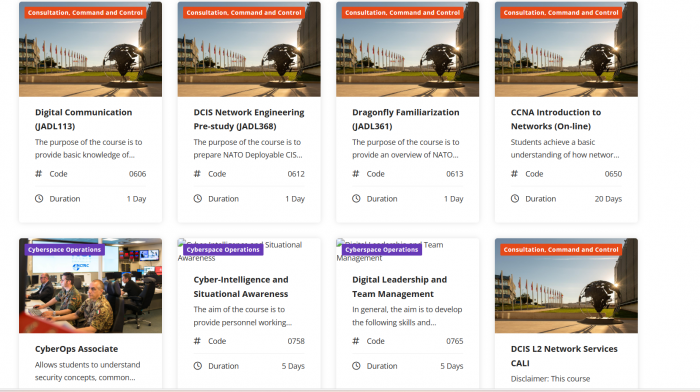Image resolution: width=700 pixels, height=392 pixels.
Task: Open DCIS L2 Network Services CALI title
Action: (564, 356)
